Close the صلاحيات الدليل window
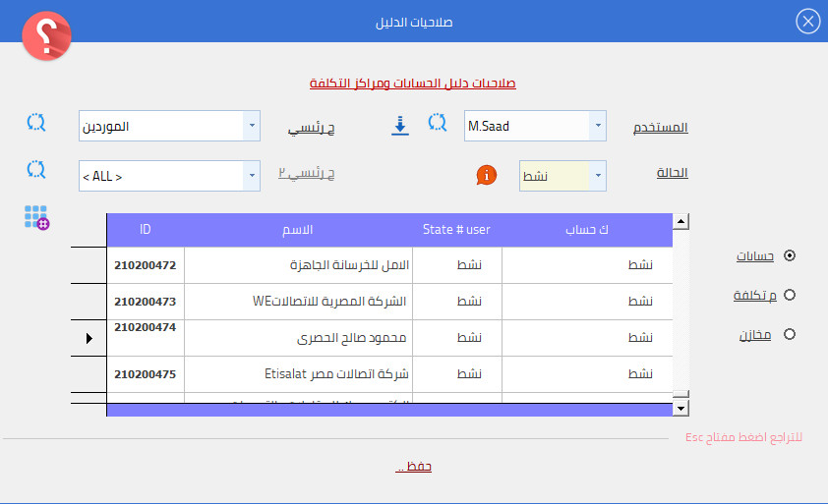This screenshot has height=504, width=828. [807, 22]
